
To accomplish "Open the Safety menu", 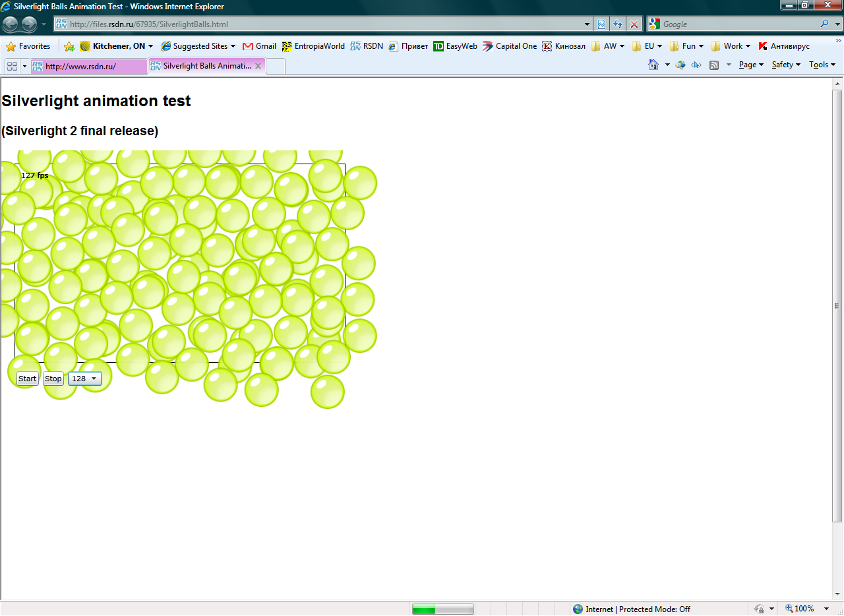I will tap(785, 65).
